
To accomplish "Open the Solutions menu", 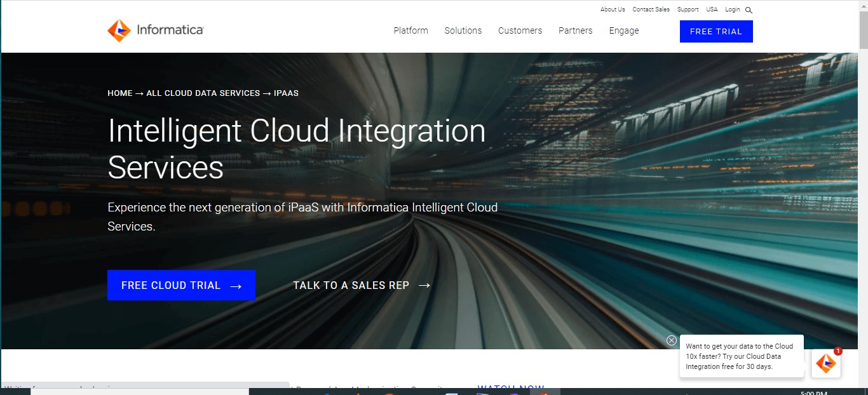I will point(463,30).
